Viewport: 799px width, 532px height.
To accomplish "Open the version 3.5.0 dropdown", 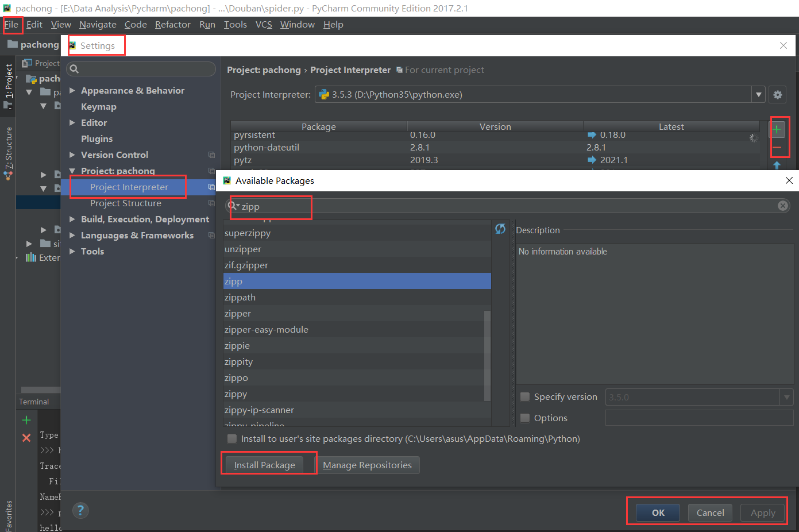I will point(786,397).
